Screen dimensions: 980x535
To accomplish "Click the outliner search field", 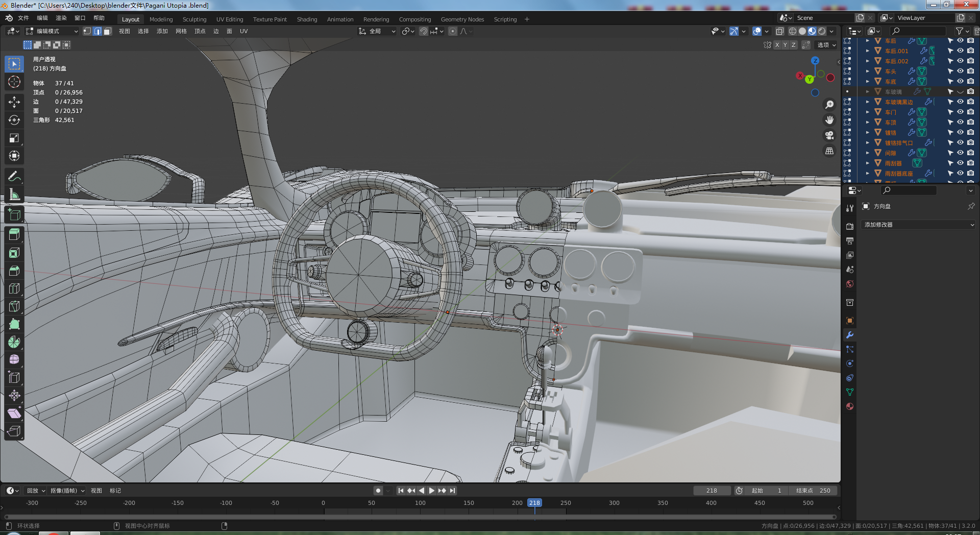I will coord(918,31).
